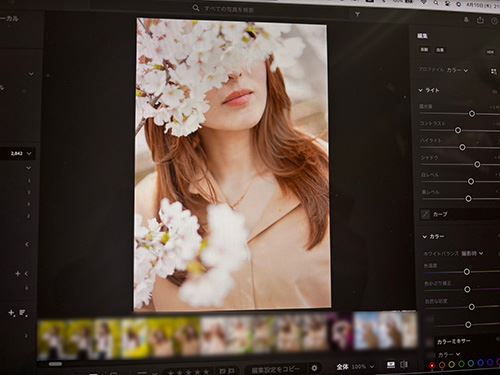
Task: Open the filter funnel icon
Action: [357, 14]
